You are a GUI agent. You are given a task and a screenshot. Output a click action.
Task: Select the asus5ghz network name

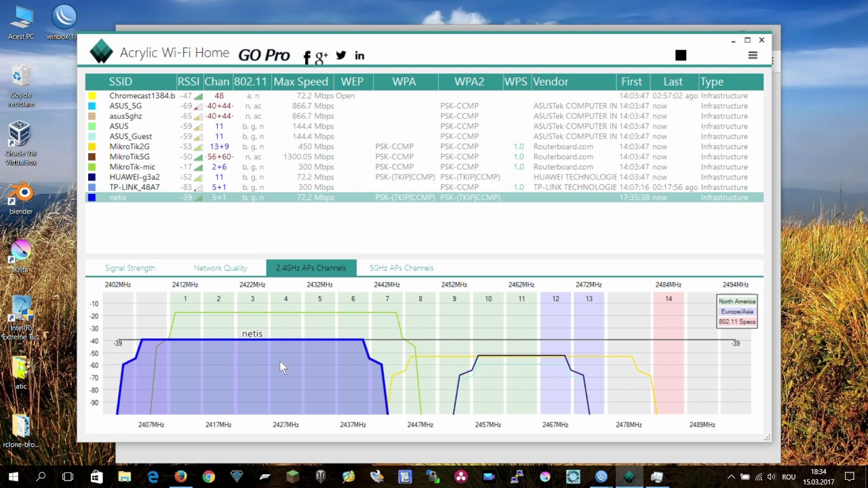125,117
